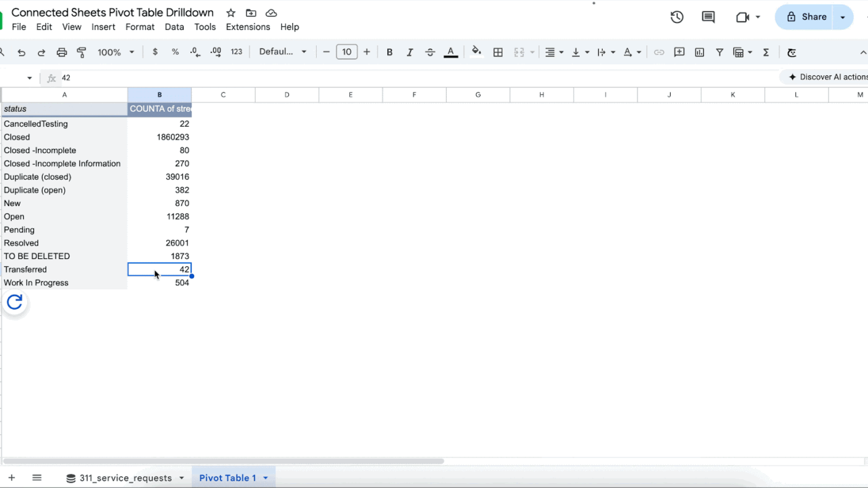
Task: Toggle italic formatting
Action: (410, 52)
